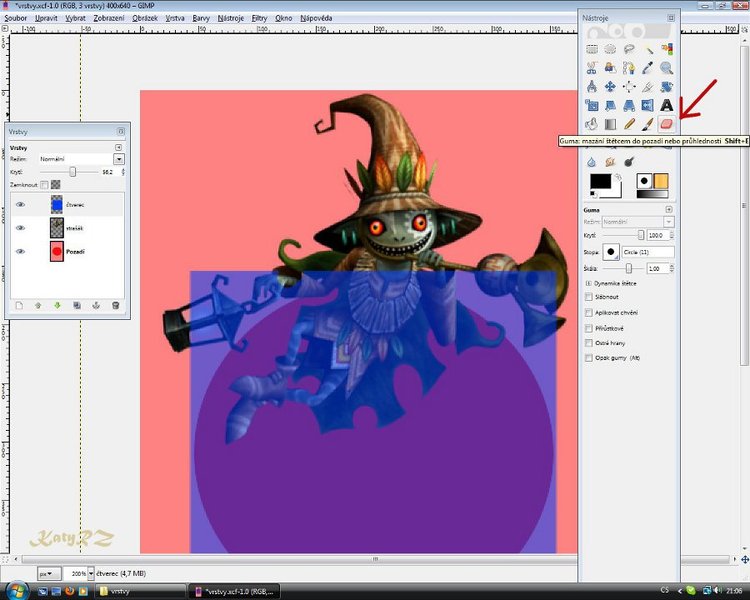This screenshot has width=750, height=600.
Task: Duplicate the selected layer
Action: [77, 306]
